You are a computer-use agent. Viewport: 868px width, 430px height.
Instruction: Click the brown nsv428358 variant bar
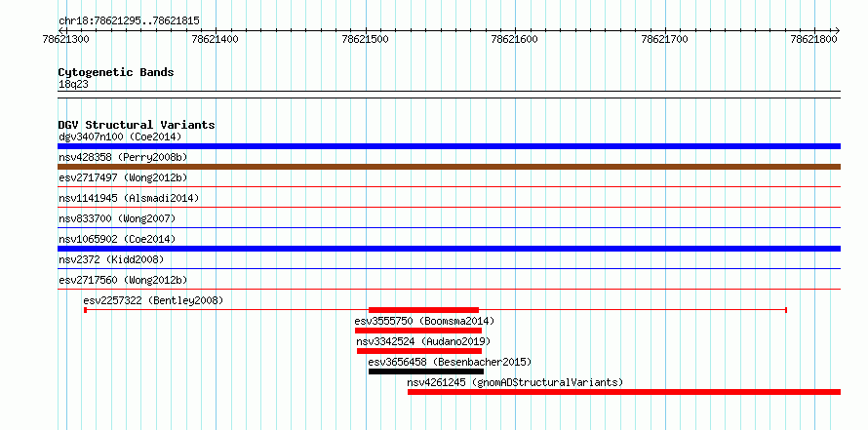(449, 167)
